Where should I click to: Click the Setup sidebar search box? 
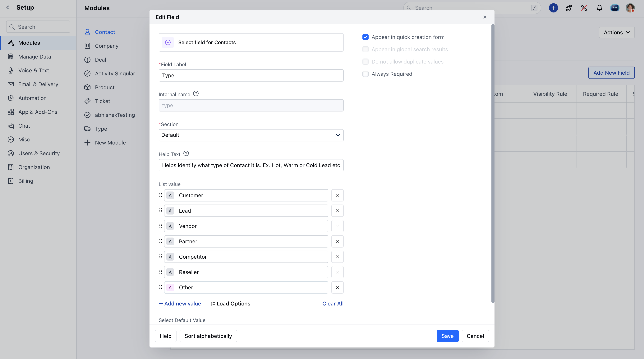(x=38, y=27)
